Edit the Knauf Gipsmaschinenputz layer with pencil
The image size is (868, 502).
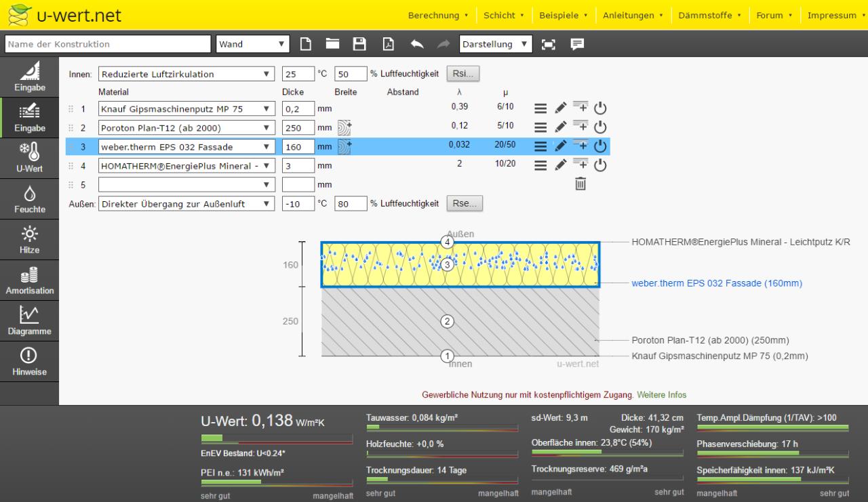pyautogui.click(x=560, y=108)
